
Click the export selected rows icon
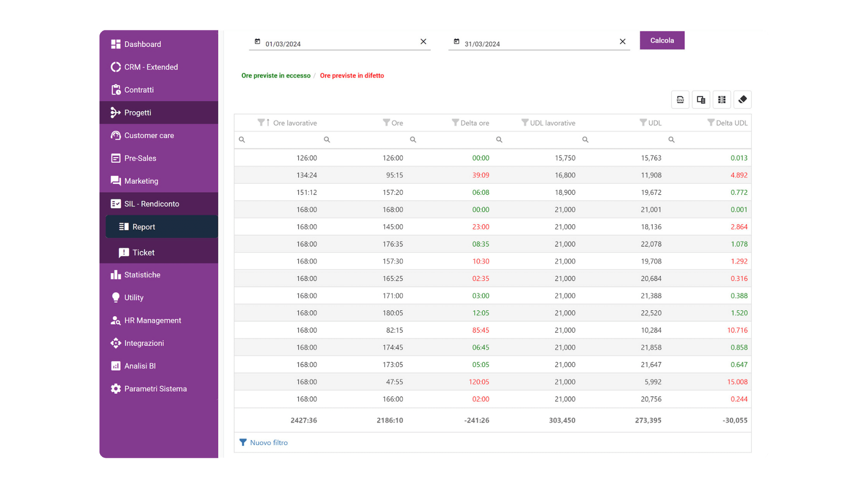tap(701, 100)
